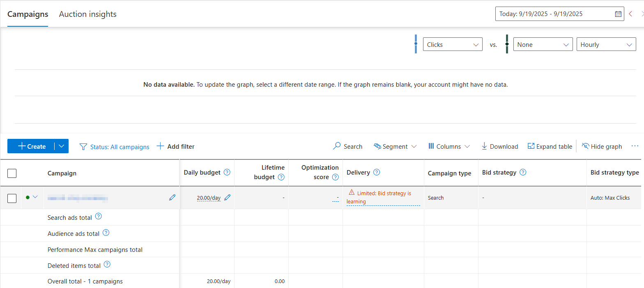Open campaign status dropdown chevron
The image size is (644, 288).
[x=35, y=197]
